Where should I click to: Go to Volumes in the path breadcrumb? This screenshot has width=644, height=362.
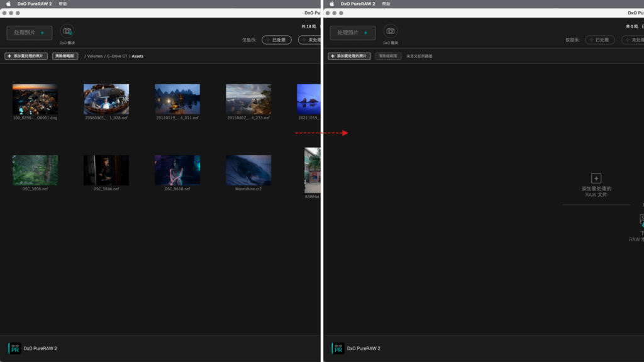95,56
